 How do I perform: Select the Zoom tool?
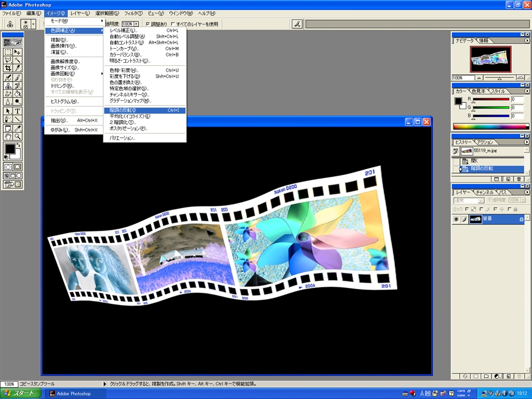coord(17,137)
